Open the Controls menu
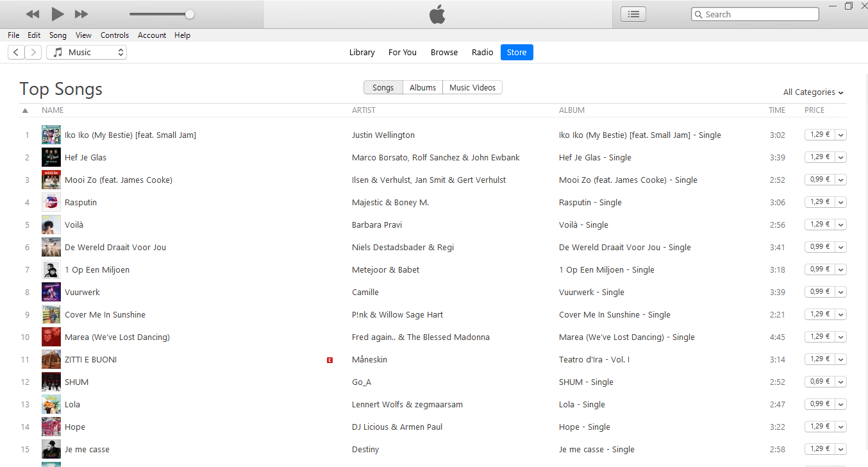This screenshot has width=868, height=467. click(115, 35)
